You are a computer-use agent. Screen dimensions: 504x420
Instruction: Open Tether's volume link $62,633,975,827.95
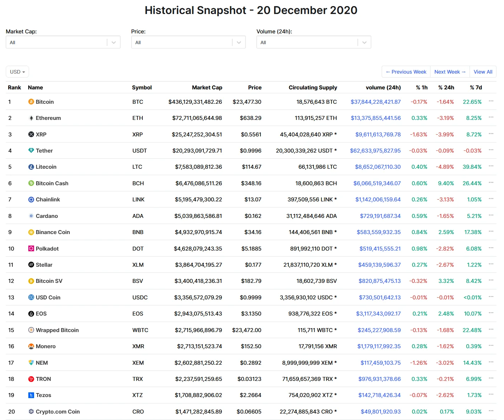pyautogui.click(x=375, y=151)
